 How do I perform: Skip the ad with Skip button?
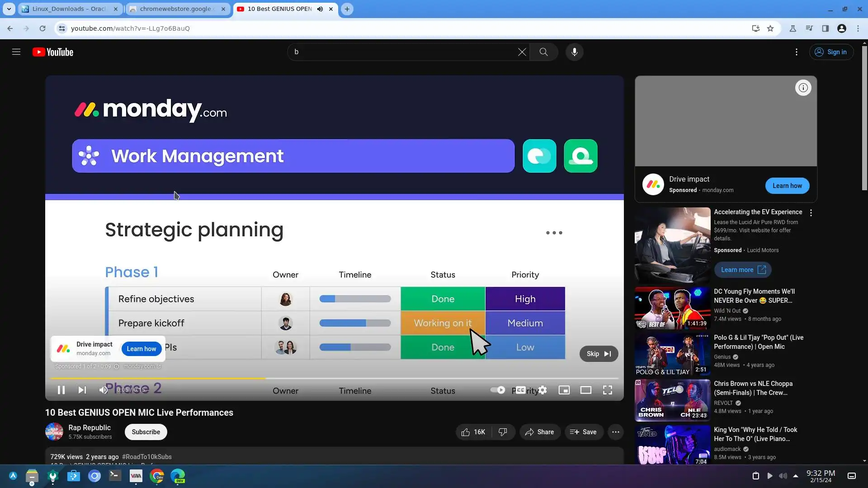(599, 354)
